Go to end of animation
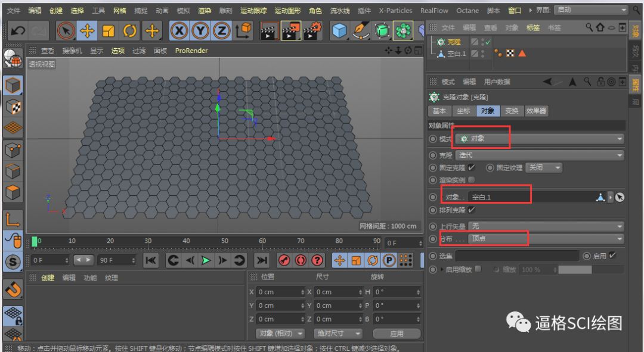This screenshot has height=352, width=644. tap(262, 260)
